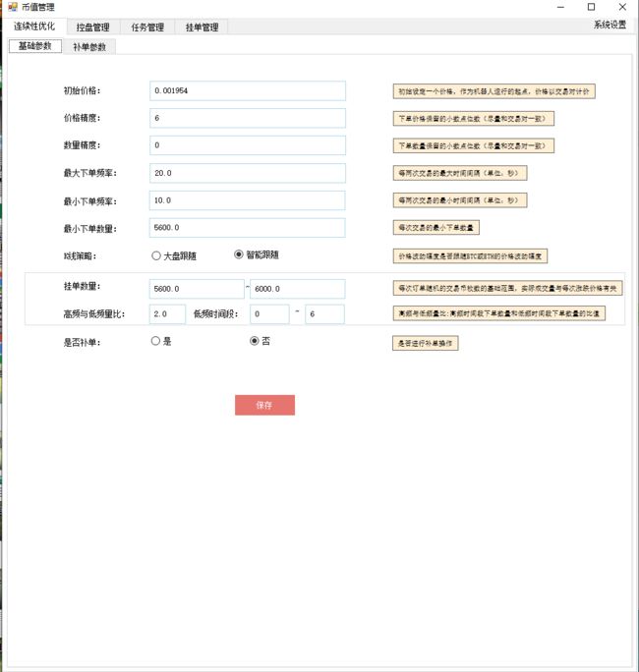The height and width of the screenshot is (672, 639).
Task: Select the 大盘跟随 radio option
Action: 174,255
